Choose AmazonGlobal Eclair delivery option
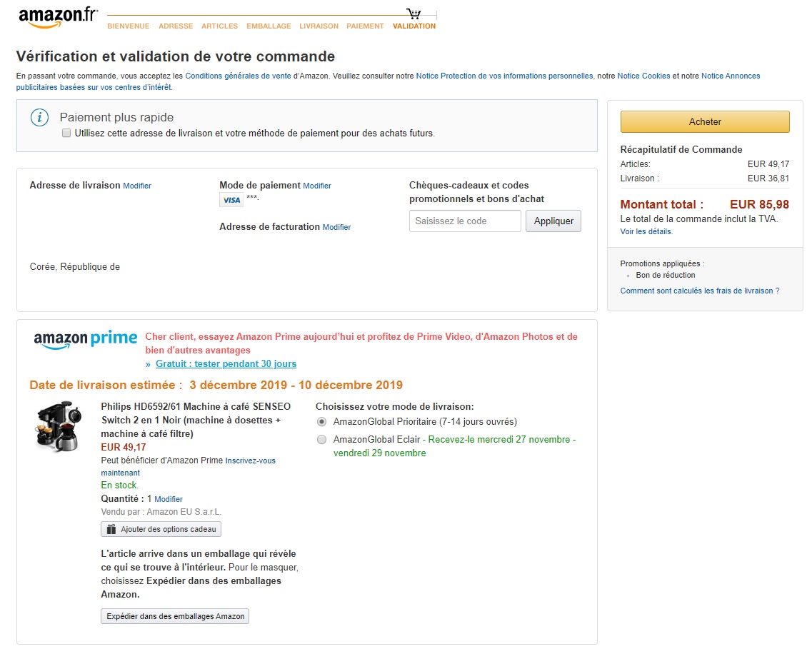This screenshot has width=812, height=649. click(x=321, y=440)
